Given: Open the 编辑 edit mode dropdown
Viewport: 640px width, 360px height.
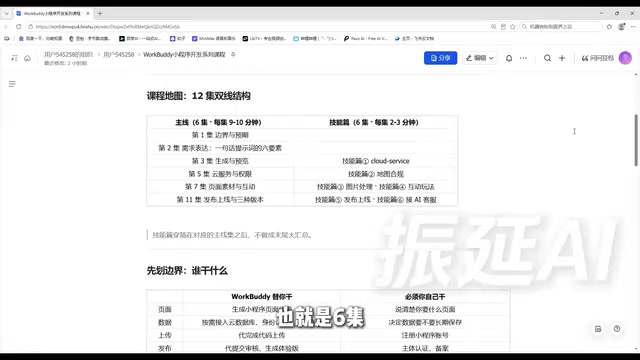Looking at the screenshot, I should pyautogui.click(x=480, y=58).
